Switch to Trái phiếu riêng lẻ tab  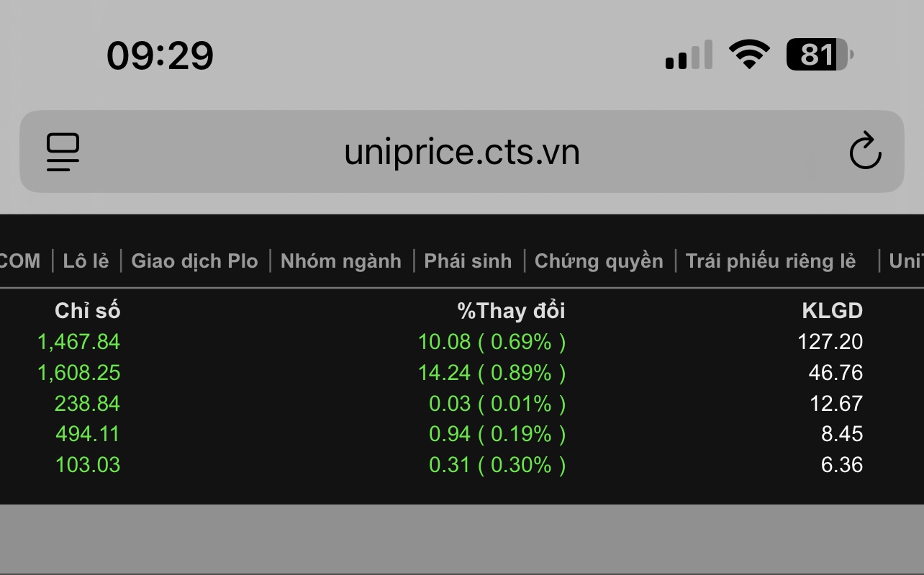pos(771,261)
